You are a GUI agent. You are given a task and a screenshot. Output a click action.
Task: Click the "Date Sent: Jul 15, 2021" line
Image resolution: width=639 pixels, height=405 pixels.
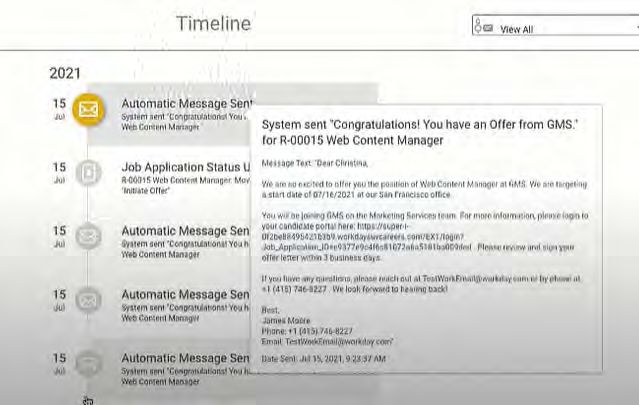[x=324, y=359]
